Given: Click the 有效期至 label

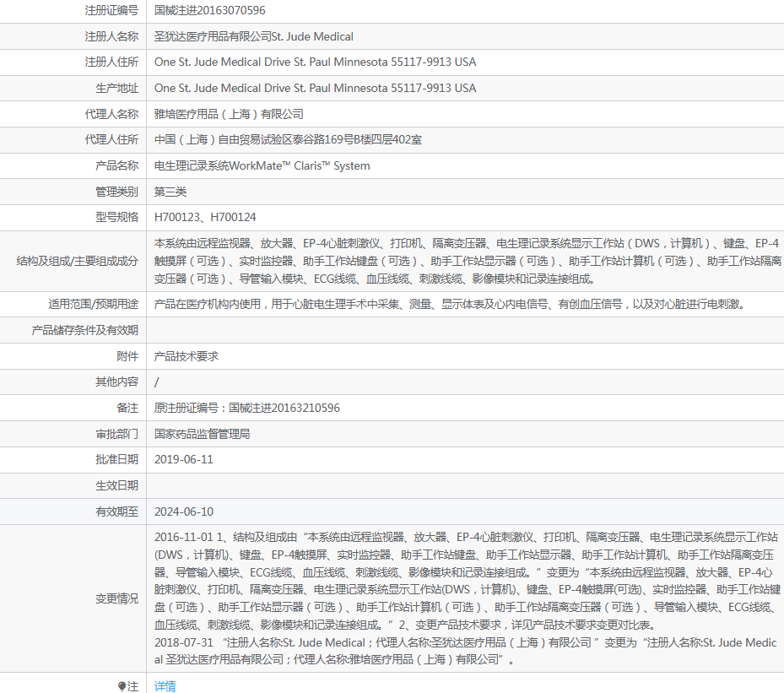Looking at the screenshot, I should [x=117, y=512].
